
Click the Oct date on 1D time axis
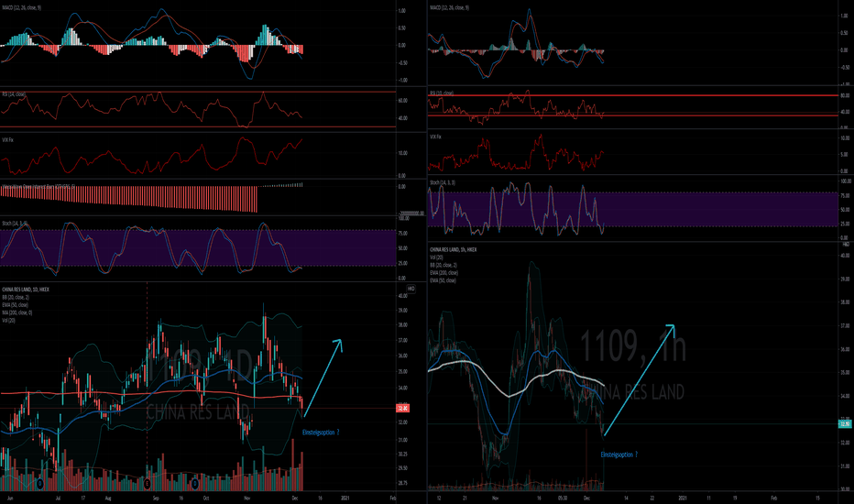pyautogui.click(x=206, y=498)
